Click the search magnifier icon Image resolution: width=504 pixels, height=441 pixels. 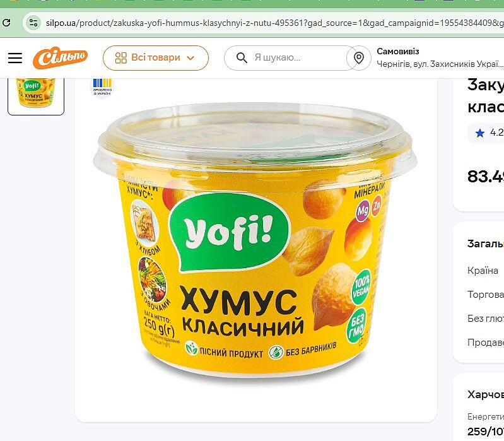tap(242, 58)
